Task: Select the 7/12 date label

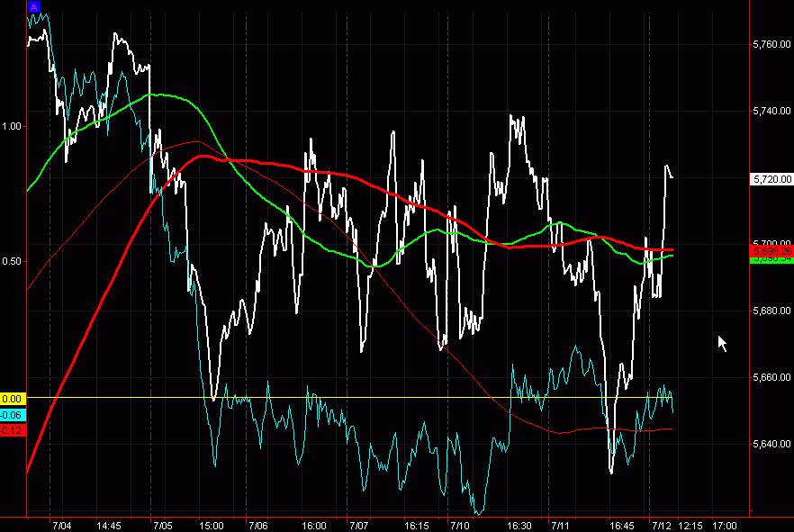Action: (662, 526)
